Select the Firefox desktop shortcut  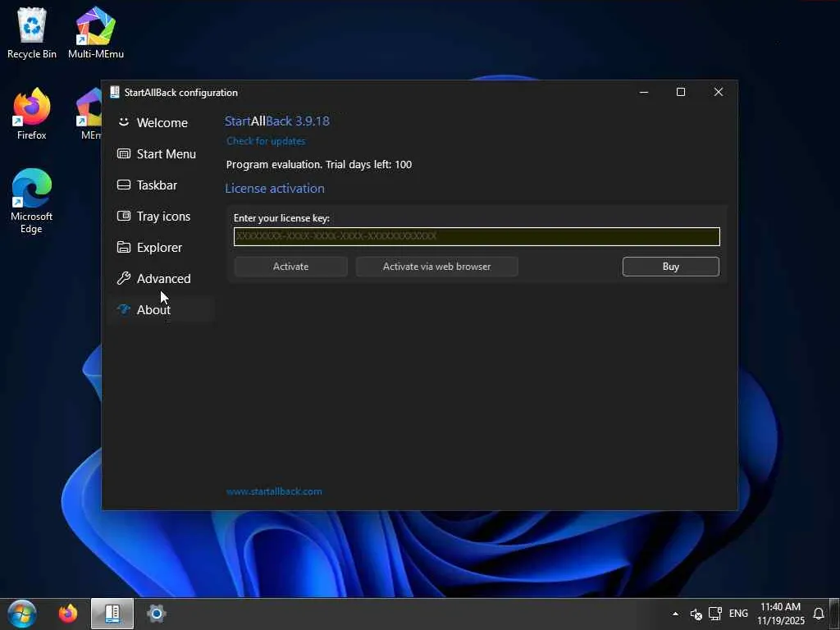click(x=32, y=114)
